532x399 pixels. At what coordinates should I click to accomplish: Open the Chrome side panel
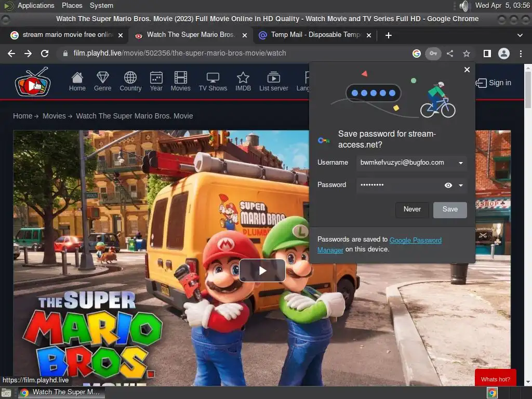point(487,54)
